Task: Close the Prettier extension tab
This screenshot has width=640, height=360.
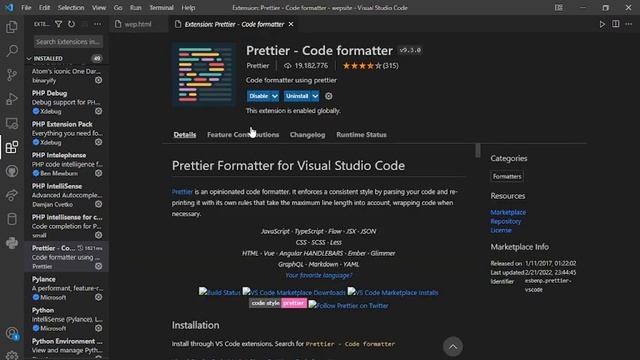Action: coord(291,24)
